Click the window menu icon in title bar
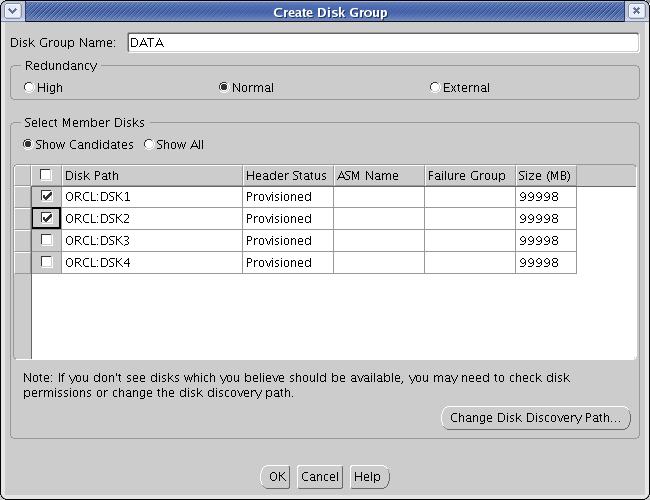The height and width of the screenshot is (500, 650). 11,11
